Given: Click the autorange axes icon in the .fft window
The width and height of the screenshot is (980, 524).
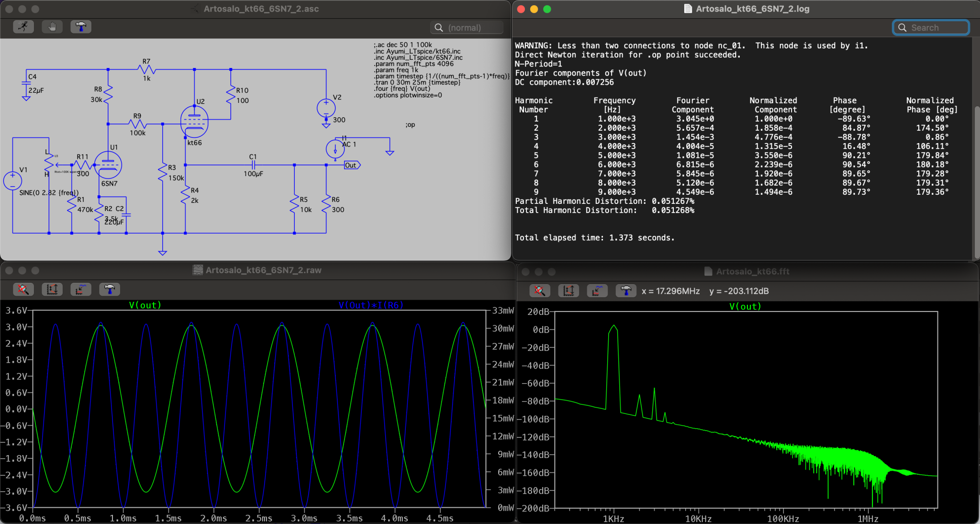Looking at the screenshot, I should pyautogui.click(x=568, y=290).
